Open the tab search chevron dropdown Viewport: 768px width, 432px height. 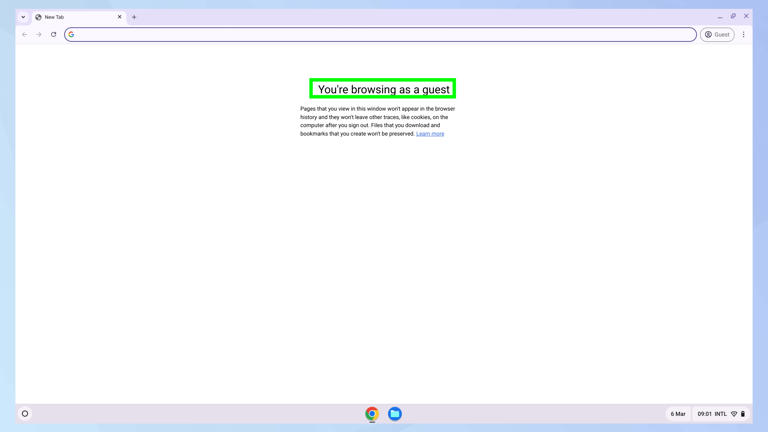tap(23, 17)
